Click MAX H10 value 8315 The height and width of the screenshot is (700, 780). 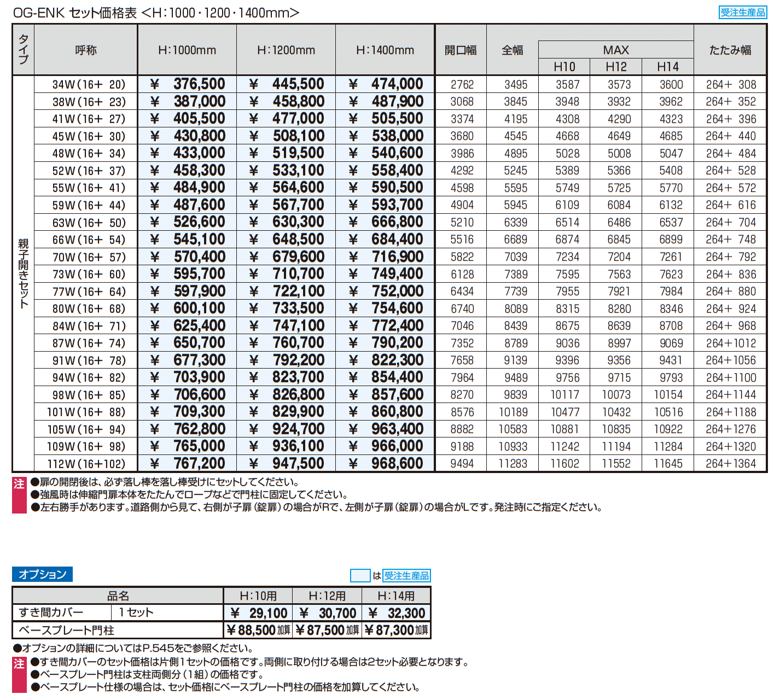pyautogui.click(x=567, y=309)
